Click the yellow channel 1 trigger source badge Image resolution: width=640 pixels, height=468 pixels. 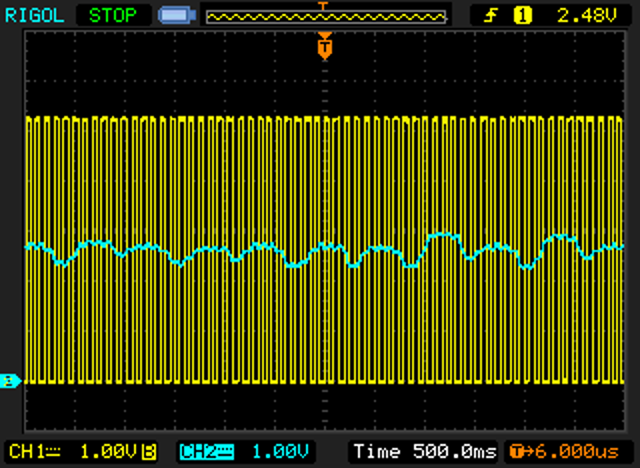[523, 16]
